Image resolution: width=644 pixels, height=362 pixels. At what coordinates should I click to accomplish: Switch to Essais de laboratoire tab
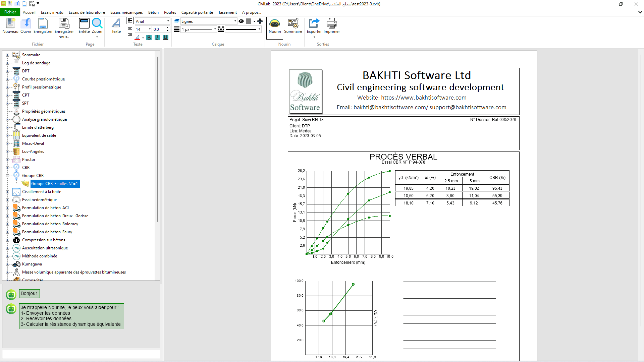click(87, 12)
